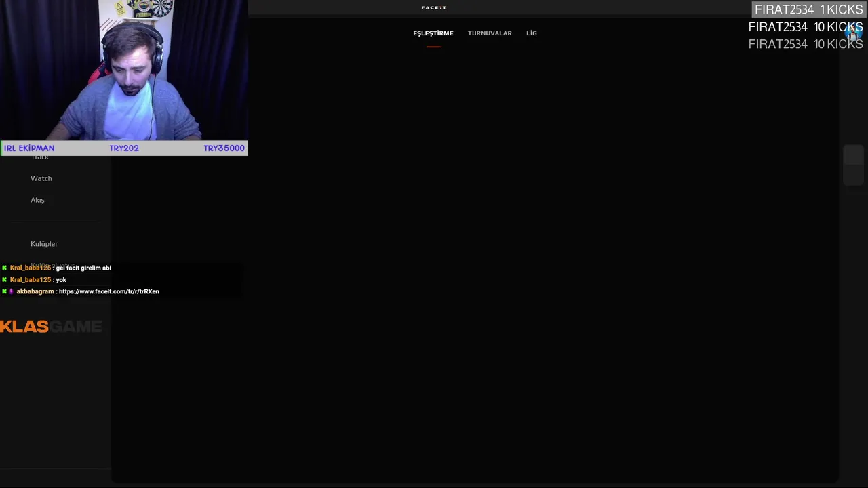Click the TRY35000 target on goal bar
868x488 pixels.
(x=224, y=148)
